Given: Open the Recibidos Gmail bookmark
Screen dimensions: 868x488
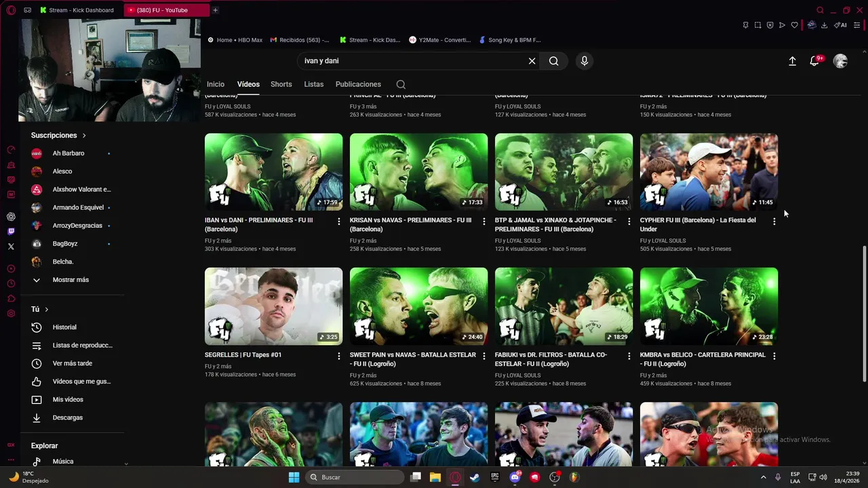Looking at the screenshot, I should 300,40.
